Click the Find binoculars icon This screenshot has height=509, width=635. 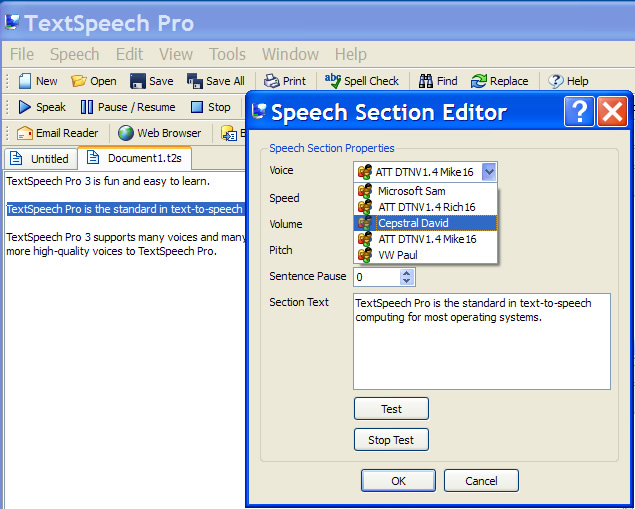[x=426, y=81]
